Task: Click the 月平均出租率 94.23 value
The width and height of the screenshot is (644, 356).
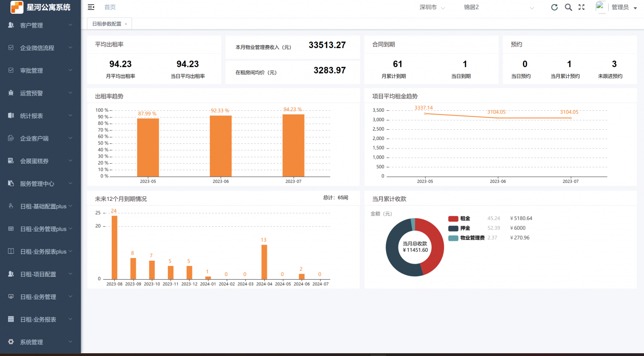Action: 120,64
